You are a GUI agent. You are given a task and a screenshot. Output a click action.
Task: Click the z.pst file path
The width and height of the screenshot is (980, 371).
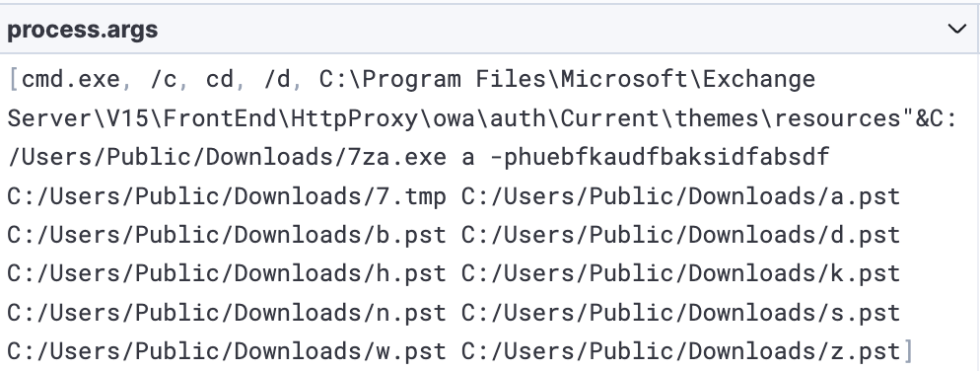tap(681, 351)
